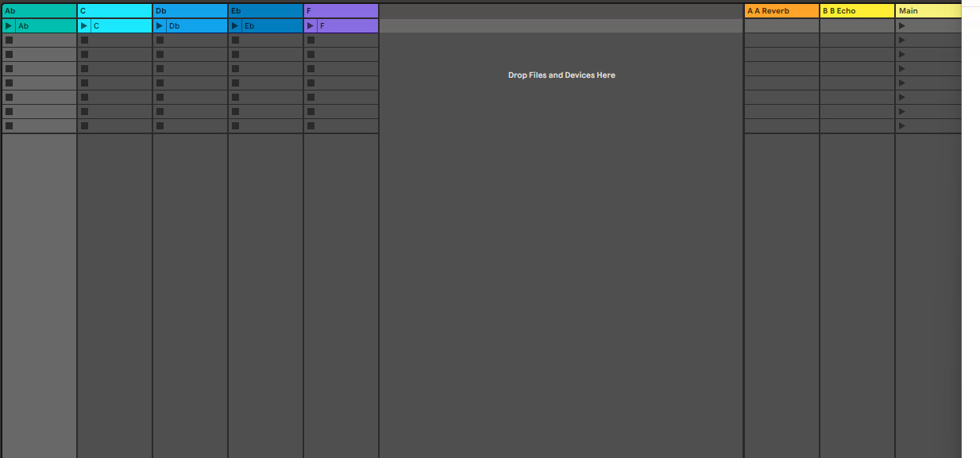Select the F track header
Screen dimensions: 980x458
click(x=341, y=11)
